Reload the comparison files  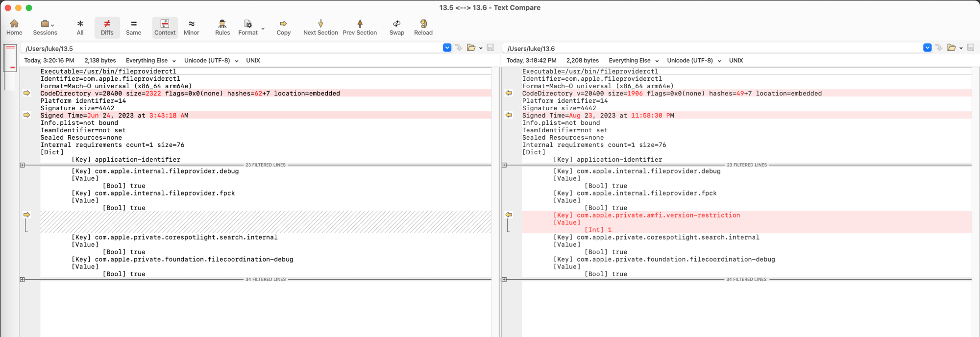point(423,27)
